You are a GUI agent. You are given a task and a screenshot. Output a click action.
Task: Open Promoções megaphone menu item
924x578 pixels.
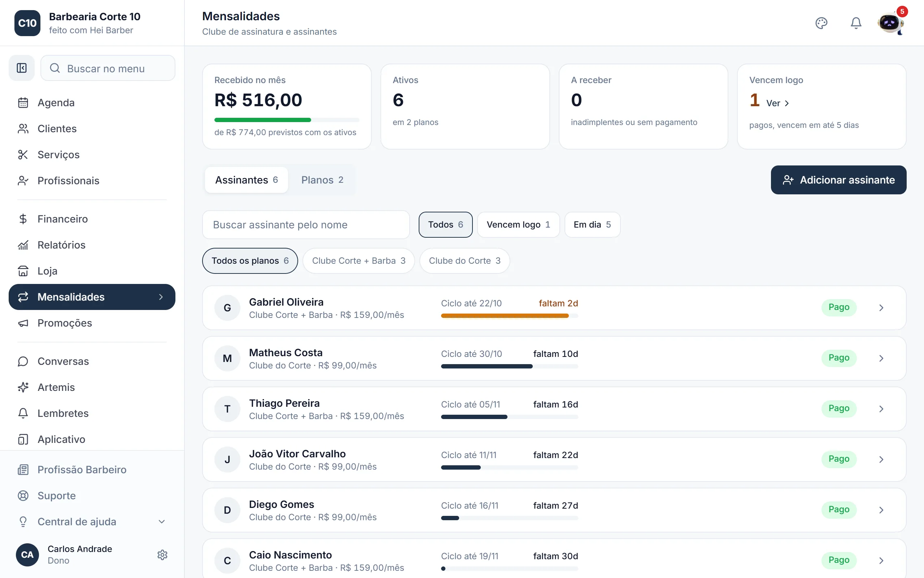point(92,323)
